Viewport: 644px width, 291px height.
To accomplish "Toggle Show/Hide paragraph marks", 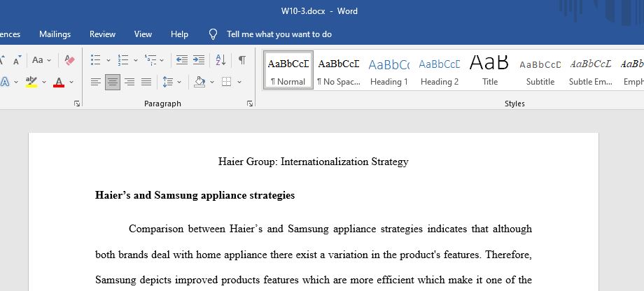I will 242,60.
